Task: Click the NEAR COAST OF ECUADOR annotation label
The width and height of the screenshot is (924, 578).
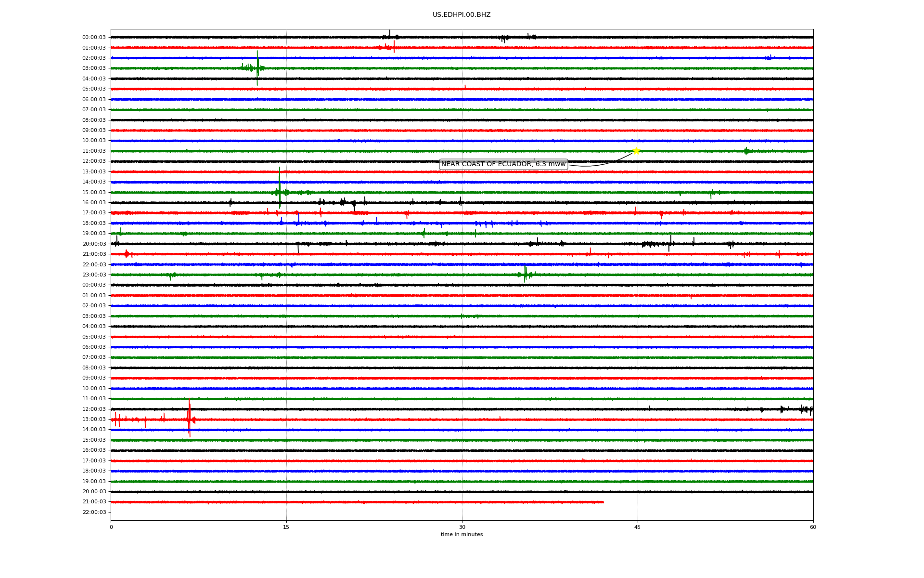Action: tap(503, 164)
